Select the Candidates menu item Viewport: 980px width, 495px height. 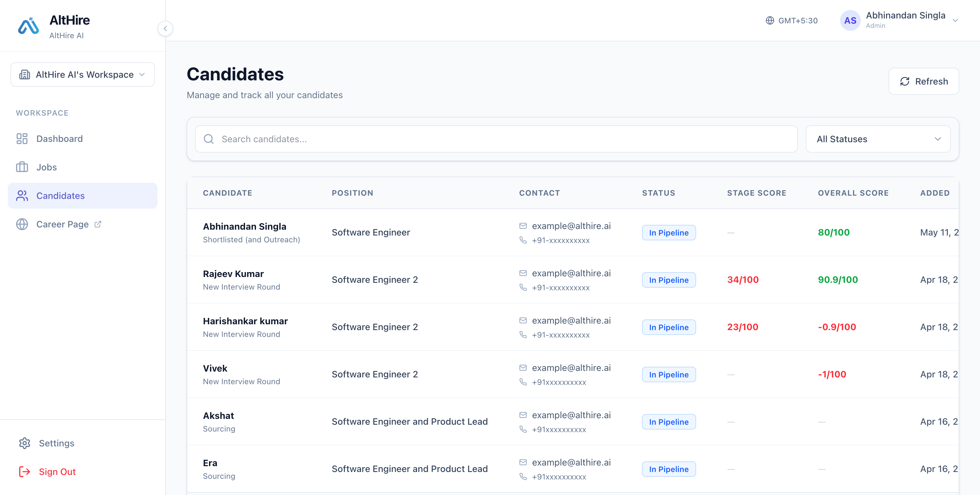click(x=83, y=196)
